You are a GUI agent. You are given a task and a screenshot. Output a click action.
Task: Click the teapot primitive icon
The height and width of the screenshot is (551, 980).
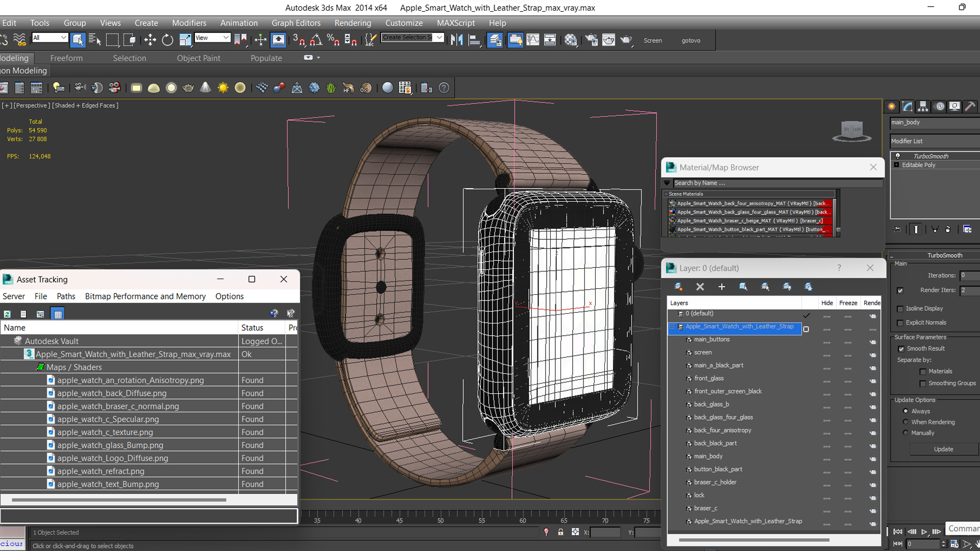(x=188, y=88)
